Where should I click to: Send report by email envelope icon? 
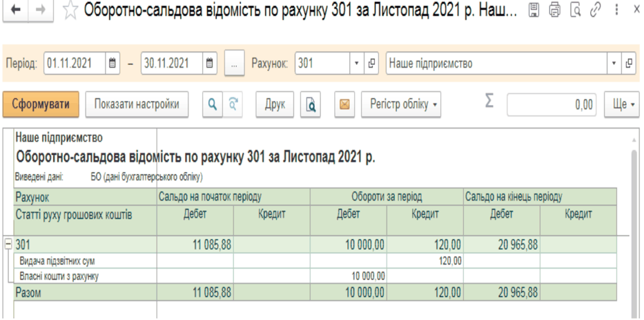344,104
